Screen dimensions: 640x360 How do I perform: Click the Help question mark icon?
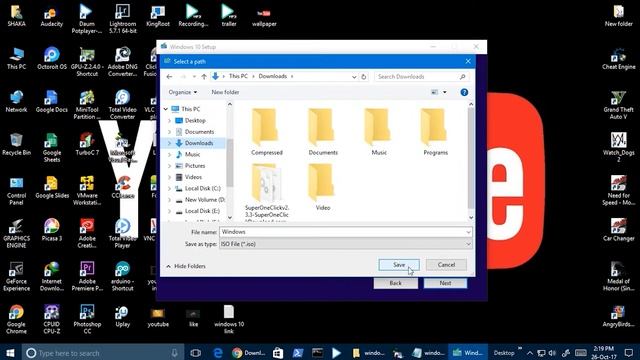tap(464, 92)
